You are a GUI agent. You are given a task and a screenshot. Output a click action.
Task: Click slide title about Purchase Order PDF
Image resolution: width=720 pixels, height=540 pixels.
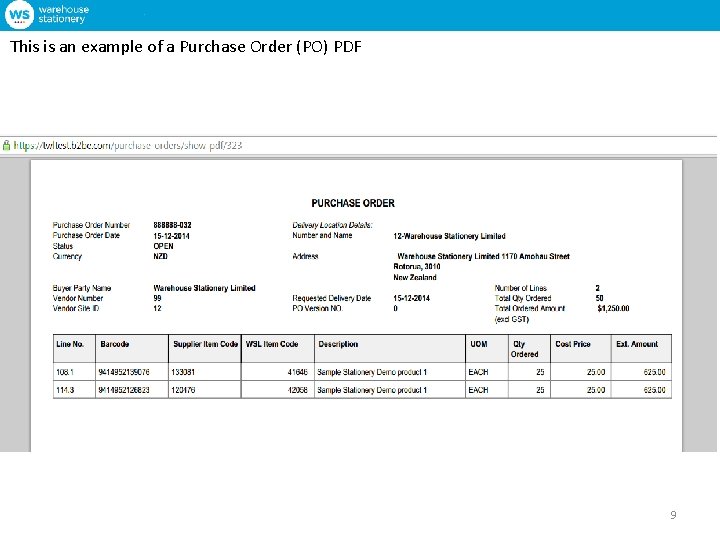186,46
